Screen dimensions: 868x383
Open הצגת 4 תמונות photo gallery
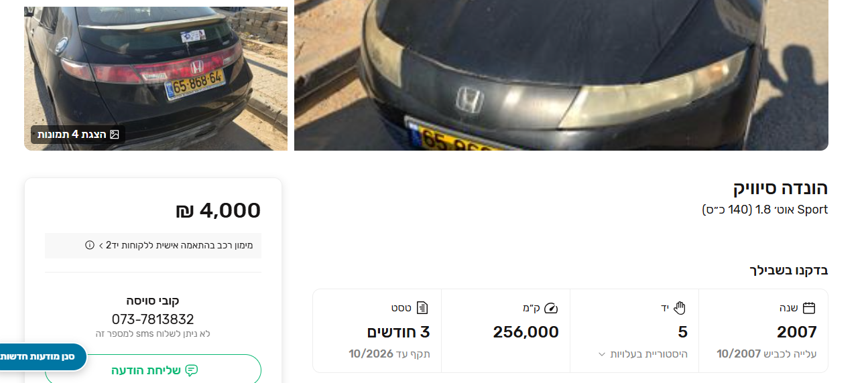78,135
